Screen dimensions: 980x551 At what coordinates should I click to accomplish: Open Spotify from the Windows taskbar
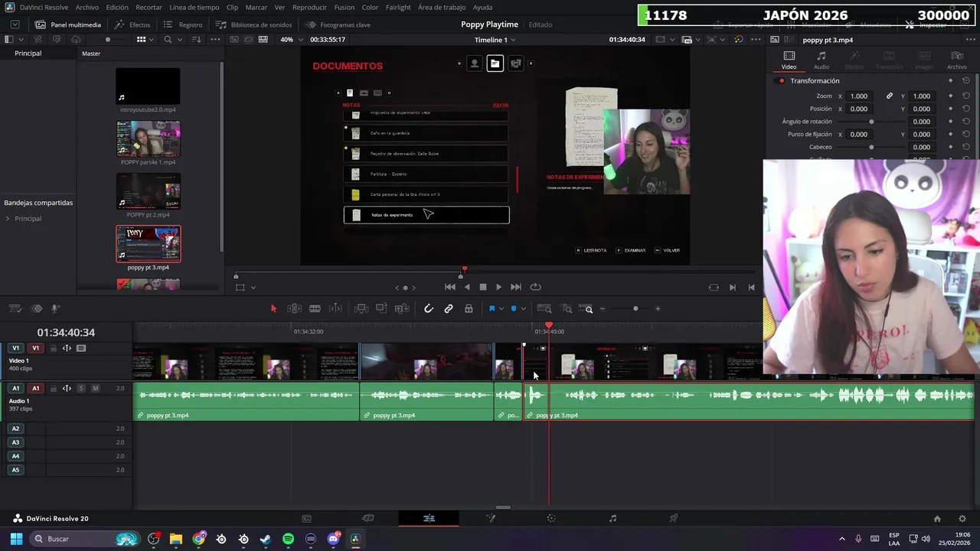click(288, 539)
